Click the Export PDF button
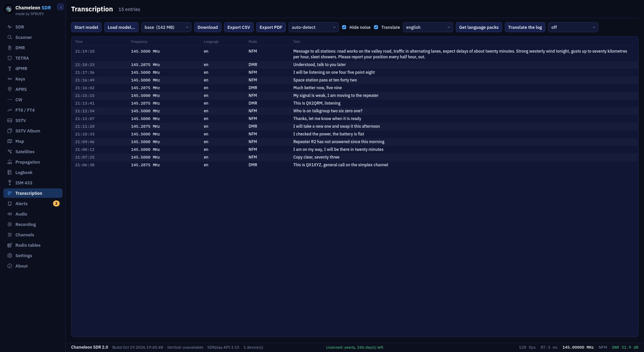The width and height of the screenshot is (644, 352). [271, 27]
